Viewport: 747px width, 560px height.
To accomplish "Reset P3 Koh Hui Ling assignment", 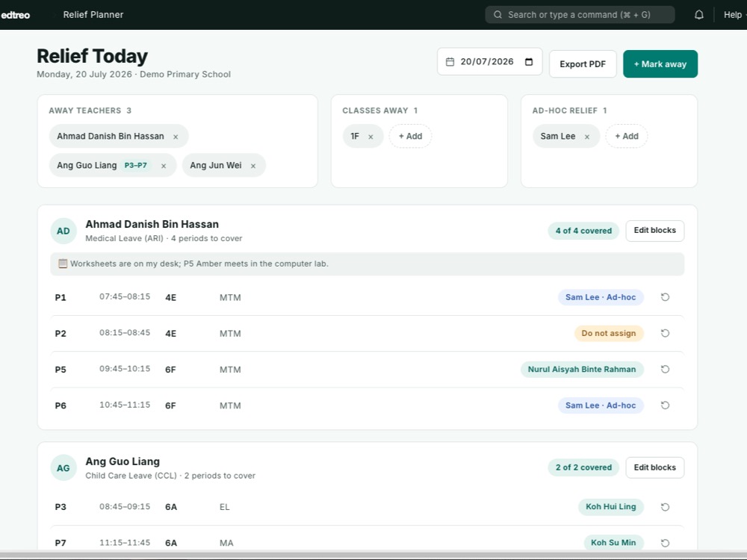I will (x=665, y=507).
